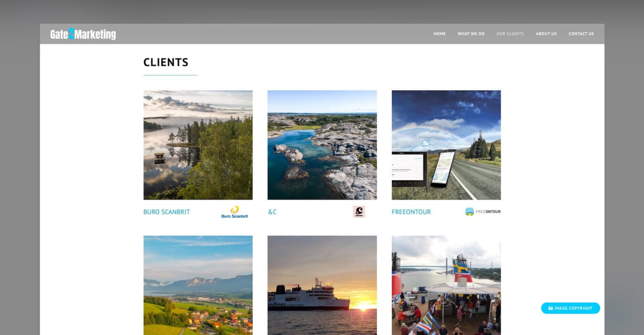Screen dimensions: 644x335
Task: Navigate to Contact Us
Action: (x=581, y=34)
